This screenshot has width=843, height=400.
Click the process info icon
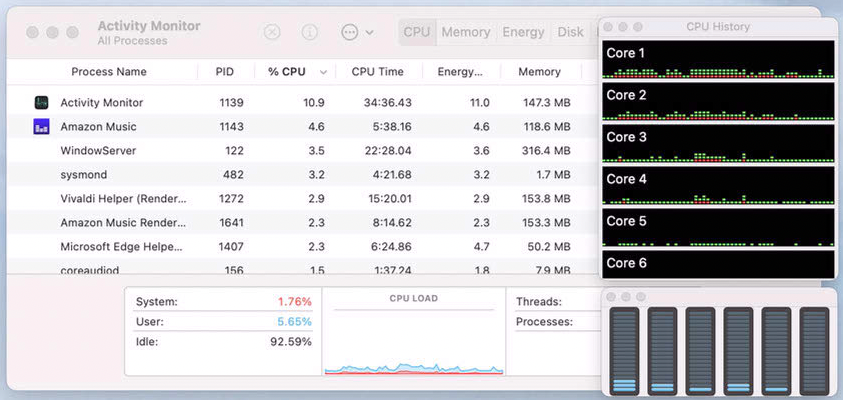pyautogui.click(x=310, y=32)
